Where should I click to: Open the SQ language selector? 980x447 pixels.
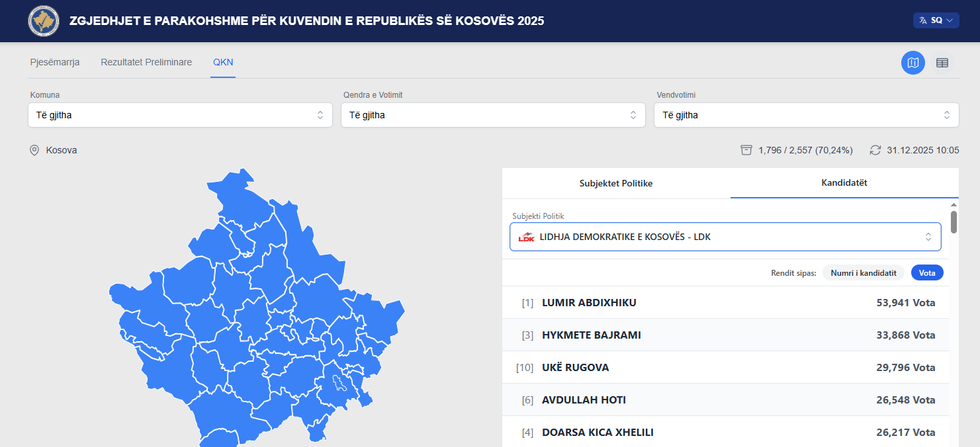pos(936,20)
